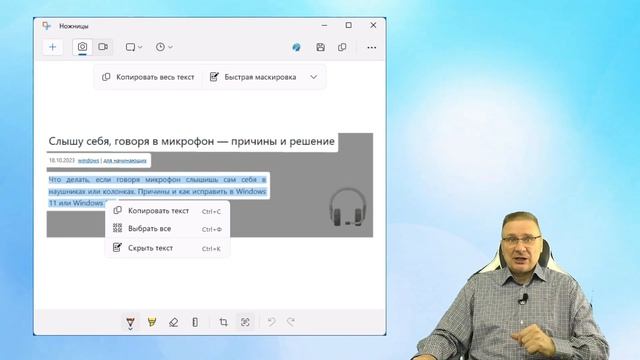Switch to screenshot capture mode

click(82, 47)
